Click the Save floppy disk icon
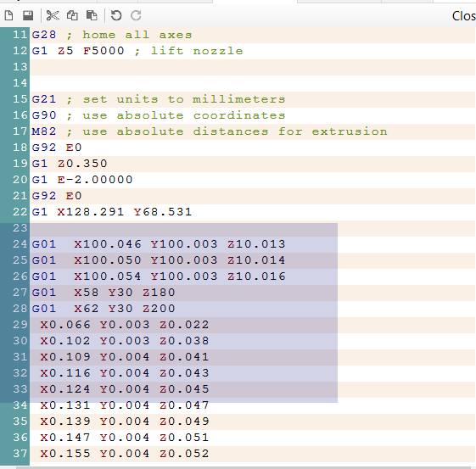Image resolution: width=476 pixels, height=469 pixels. 28,15
